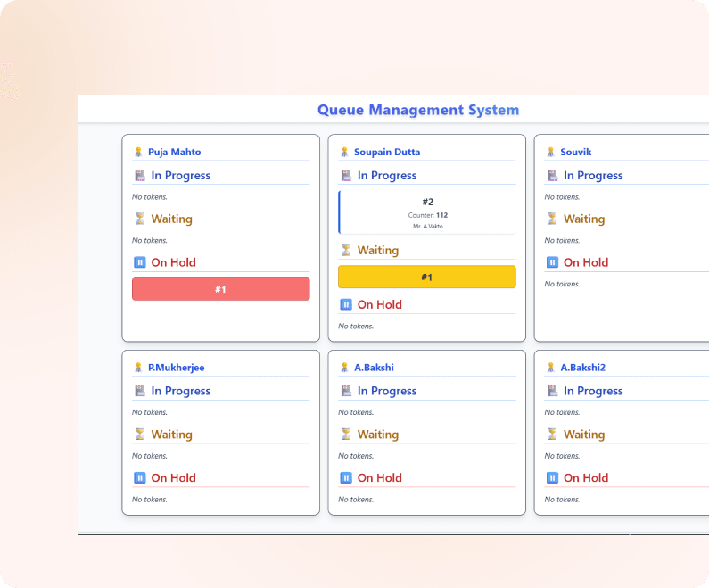
Task: Click the hourglass Waiting icon in Puja Mahto's card
Action: tap(140, 219)
